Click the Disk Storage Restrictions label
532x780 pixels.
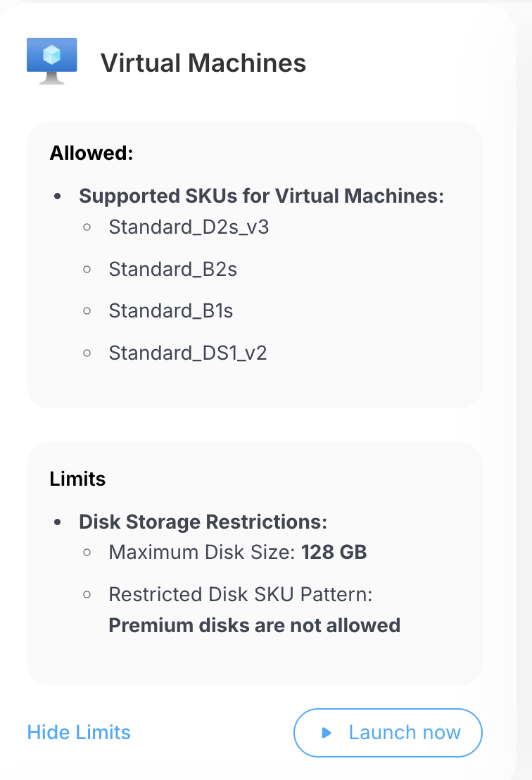point(203,522)
